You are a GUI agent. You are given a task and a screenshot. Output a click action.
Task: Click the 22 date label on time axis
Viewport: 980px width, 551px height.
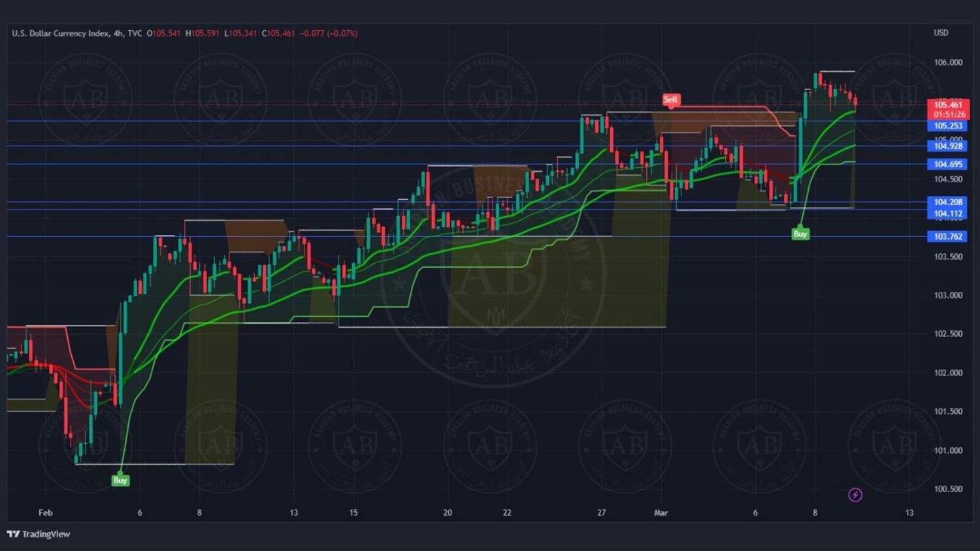point(507,512)
